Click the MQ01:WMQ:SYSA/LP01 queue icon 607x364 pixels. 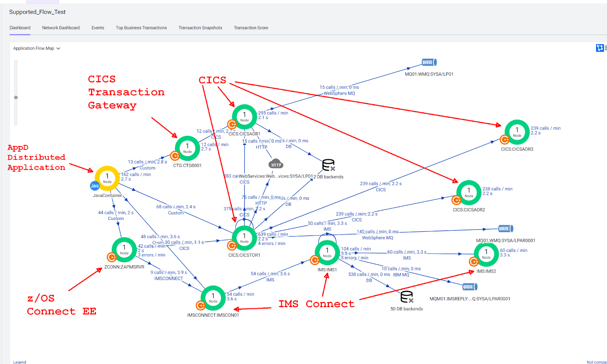[429, 62]
